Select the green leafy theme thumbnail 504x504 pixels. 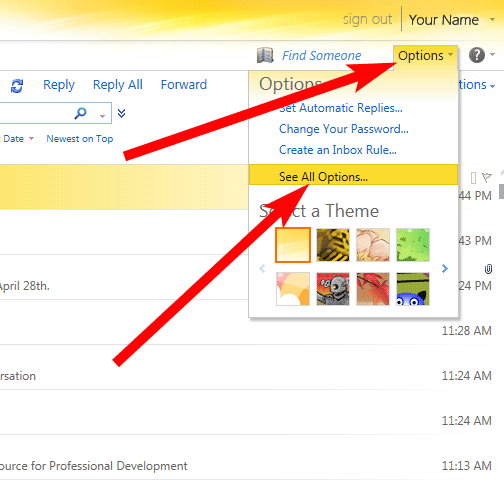[413, 245]
